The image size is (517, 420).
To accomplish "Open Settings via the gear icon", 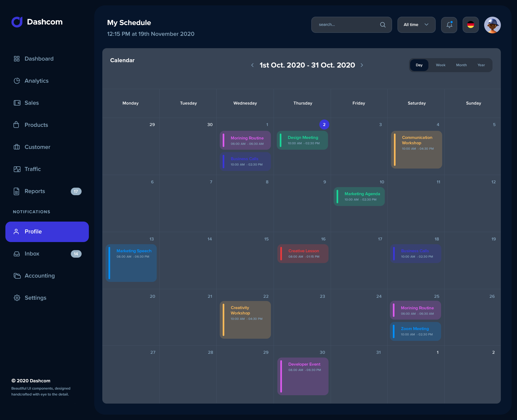I will (x=36, y=298).
